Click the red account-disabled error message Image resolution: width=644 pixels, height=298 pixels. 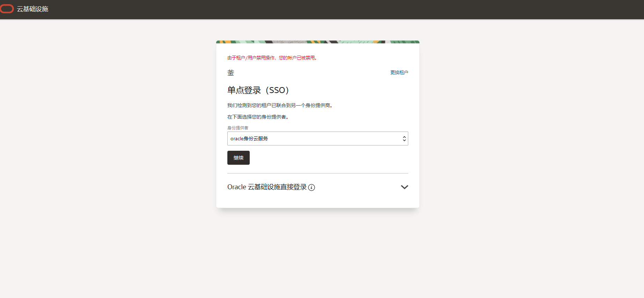(x=272, y=58)
